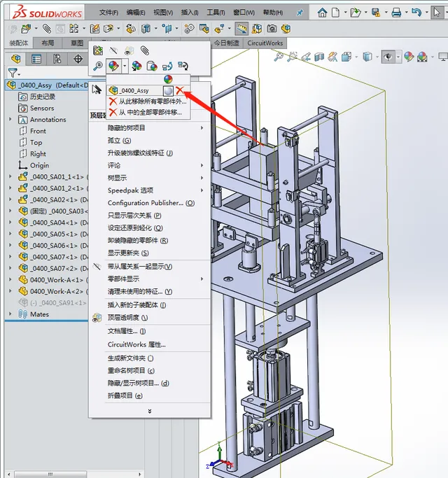Click the Zoom to Selection magnifier in the context toolbar
The width and height of the screenshot is (448, 478).
[98, 66]
